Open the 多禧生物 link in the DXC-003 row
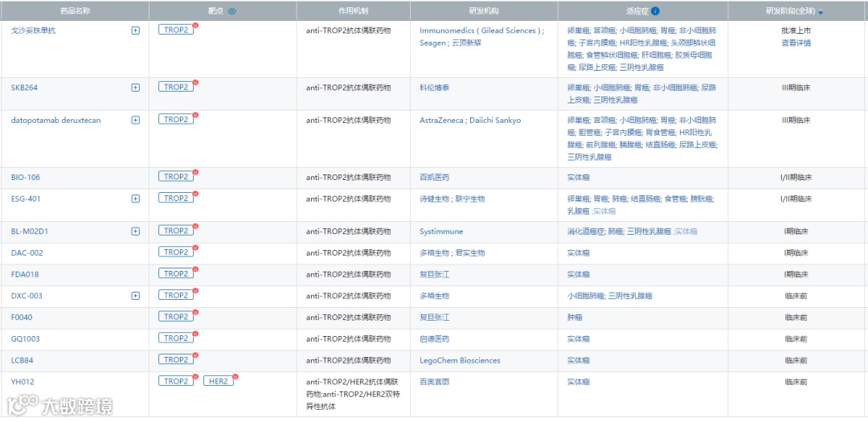Image resolution: width=868 pixels, height=422 pixels. click(435, 296)
